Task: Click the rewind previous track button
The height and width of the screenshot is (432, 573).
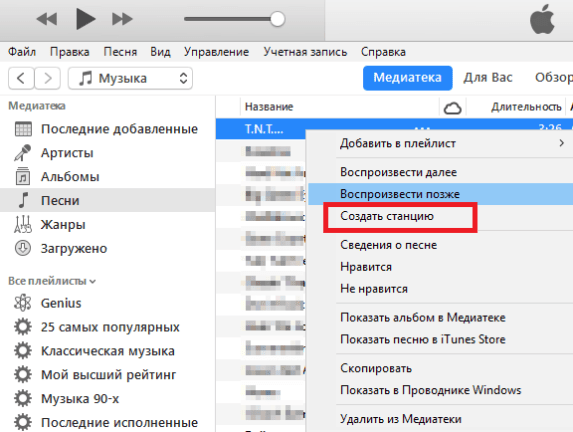Action: coord(47,19)
